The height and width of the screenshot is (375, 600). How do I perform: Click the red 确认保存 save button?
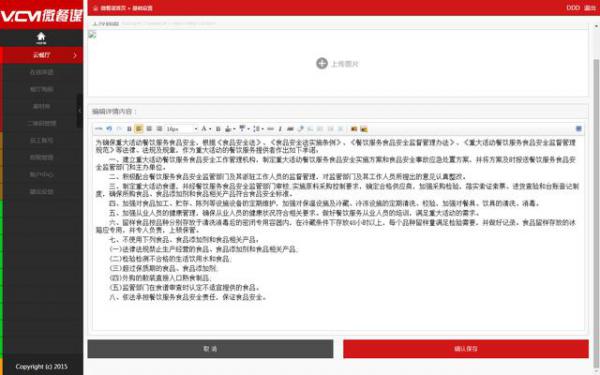tap(466, 349)
